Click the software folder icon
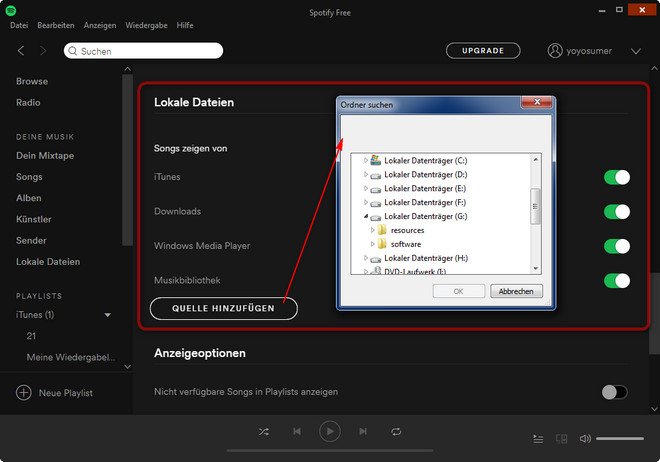 click(382, 244)
